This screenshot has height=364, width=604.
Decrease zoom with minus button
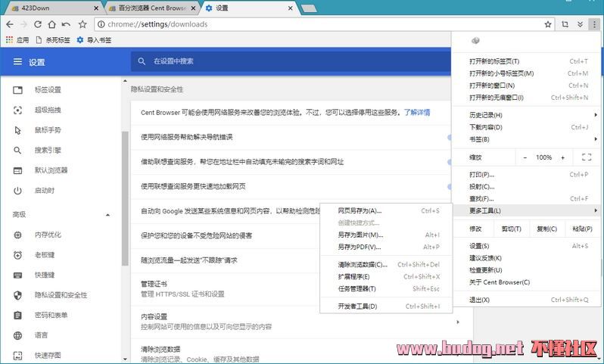525,157
